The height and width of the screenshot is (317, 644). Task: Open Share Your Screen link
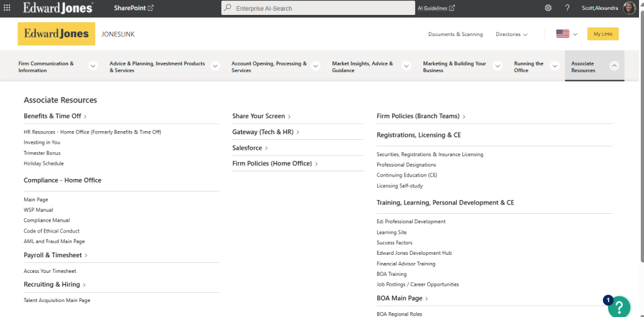point(261,116)
